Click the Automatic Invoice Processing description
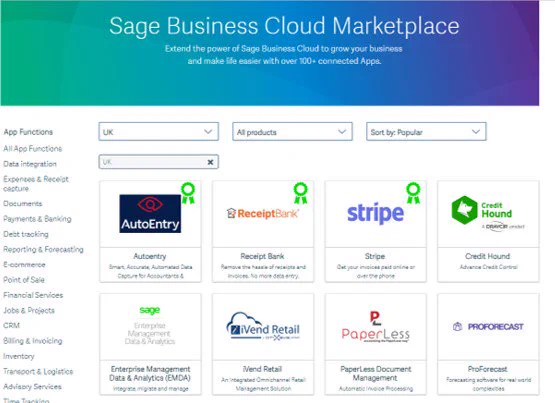 point(376,388)
